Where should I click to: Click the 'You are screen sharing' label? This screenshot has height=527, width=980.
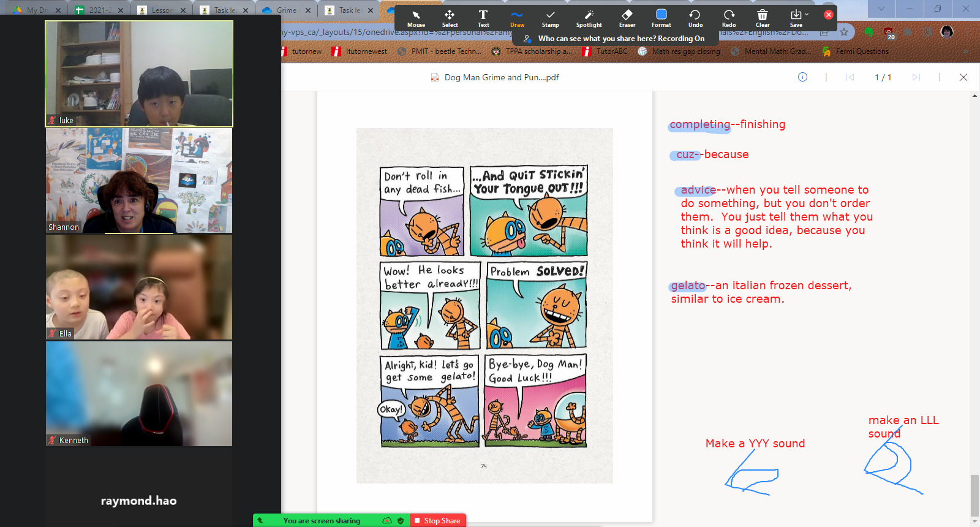322,520
